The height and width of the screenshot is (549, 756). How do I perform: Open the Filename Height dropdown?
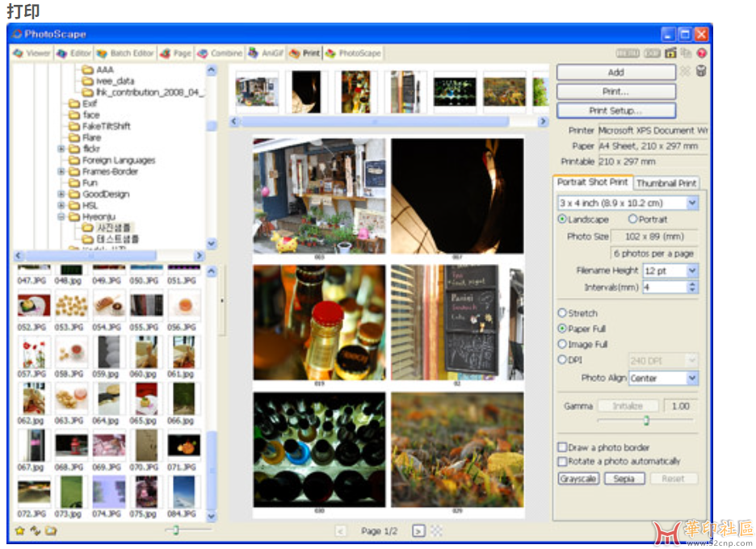click(692, 271)
